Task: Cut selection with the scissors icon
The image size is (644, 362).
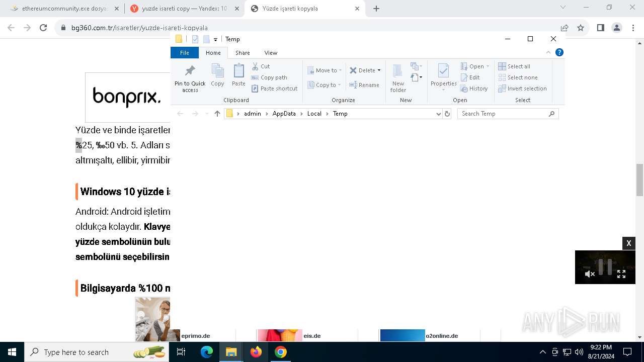Action: tap(261, 66)
